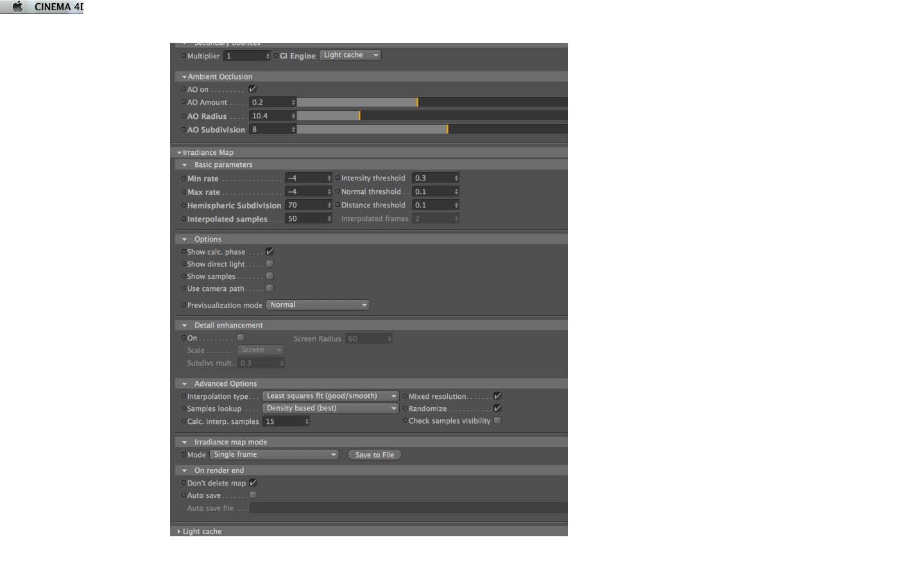The height and width of the screenshot is (578, 924).
Task: Enable the Show samples checkbox
Action: (269, 276)
